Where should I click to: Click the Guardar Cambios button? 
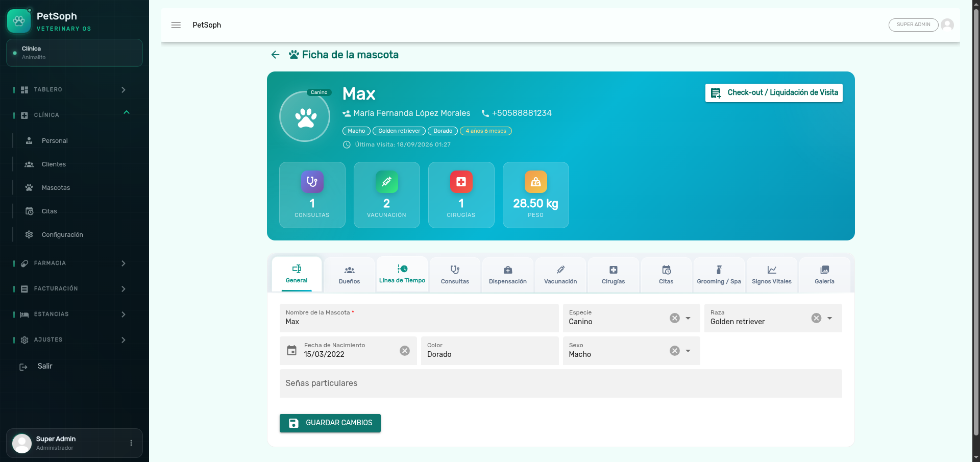[330, 423]
